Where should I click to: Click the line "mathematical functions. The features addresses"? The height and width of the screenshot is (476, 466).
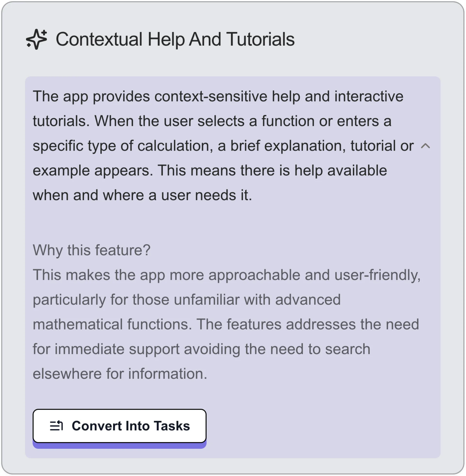[x=226, y=324]
